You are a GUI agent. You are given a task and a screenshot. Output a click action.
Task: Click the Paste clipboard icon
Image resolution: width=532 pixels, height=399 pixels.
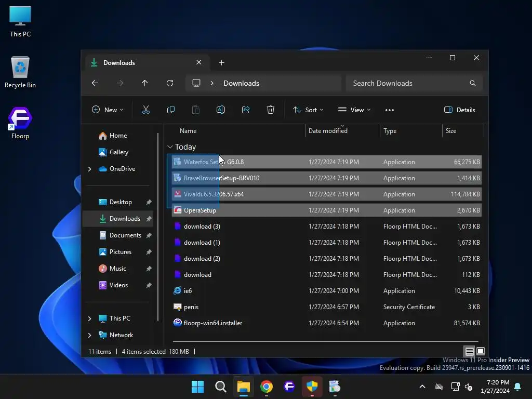196,110
